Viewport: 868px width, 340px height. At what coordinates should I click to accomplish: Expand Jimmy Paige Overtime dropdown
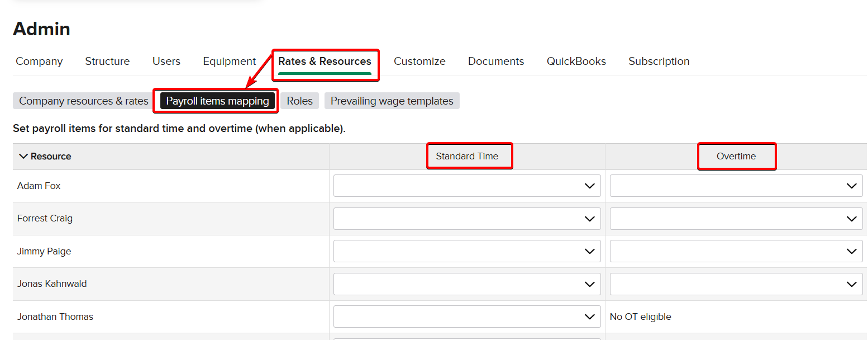point(736,252)
